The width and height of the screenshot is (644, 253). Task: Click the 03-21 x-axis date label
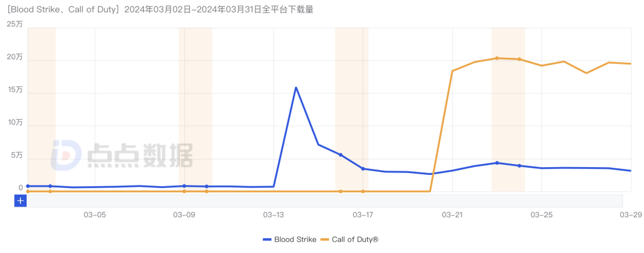(x=453, y=214)
